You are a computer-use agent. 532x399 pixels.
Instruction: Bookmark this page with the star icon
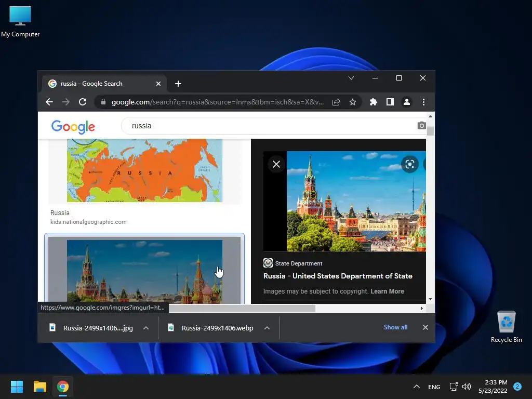tap(353, 102)
